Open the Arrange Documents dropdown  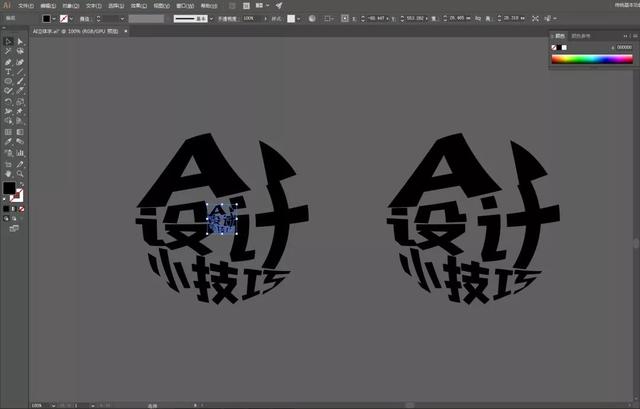(x=262, y=6)
